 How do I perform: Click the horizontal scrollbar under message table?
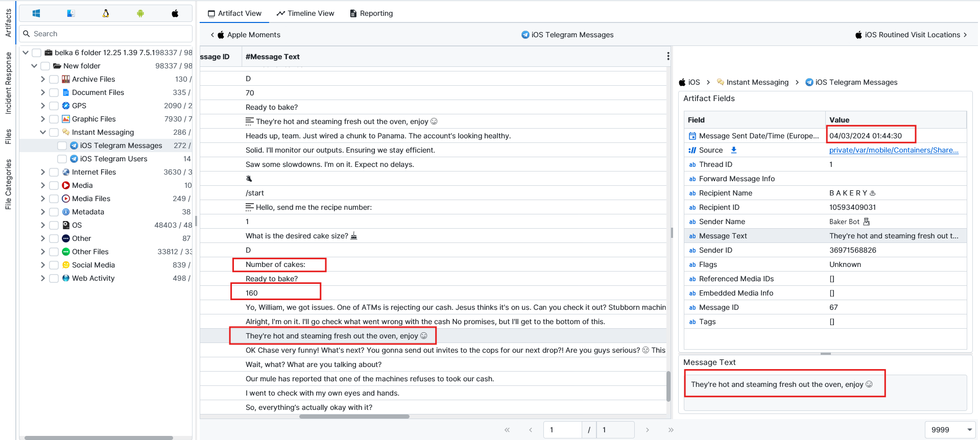[354, 417]
